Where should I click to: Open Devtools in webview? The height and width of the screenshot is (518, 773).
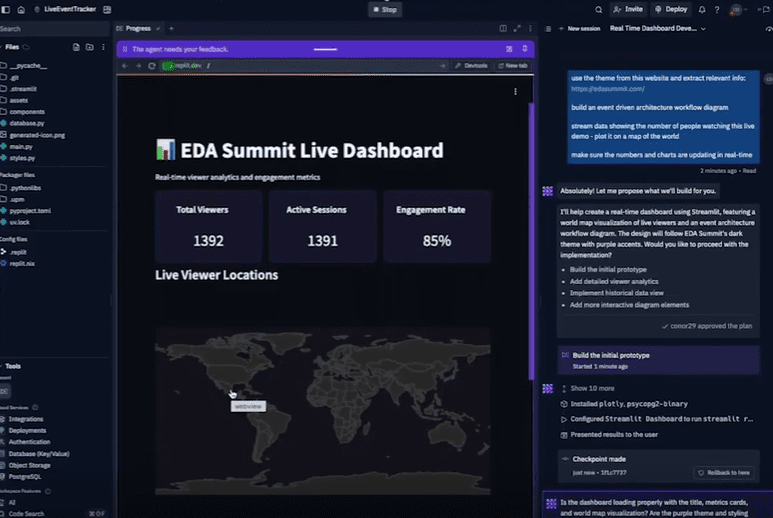pyautogui.click(x=471, y=66)
